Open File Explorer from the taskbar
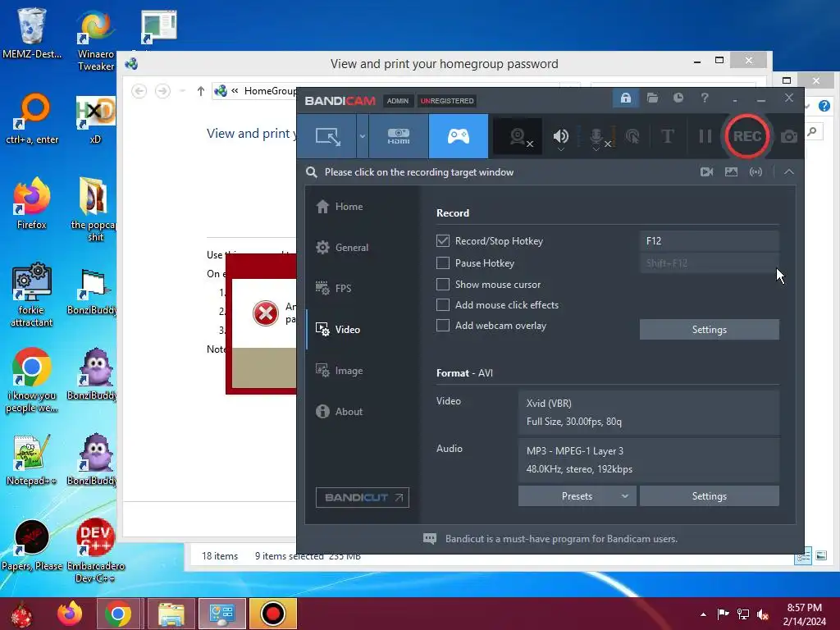This screenshot has height=630, width=840. (171, 614)
